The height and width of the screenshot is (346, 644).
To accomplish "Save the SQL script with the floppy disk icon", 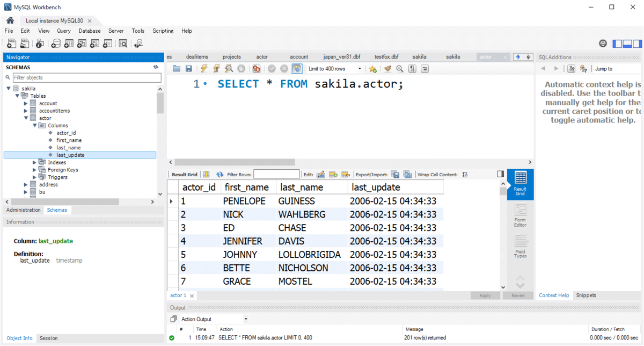I will (x=188, y=69).
